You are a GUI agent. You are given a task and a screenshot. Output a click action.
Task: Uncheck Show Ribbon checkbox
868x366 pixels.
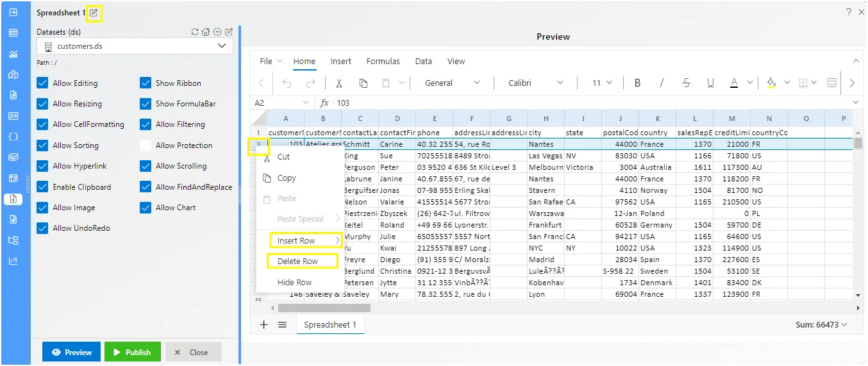coord(145,83)
